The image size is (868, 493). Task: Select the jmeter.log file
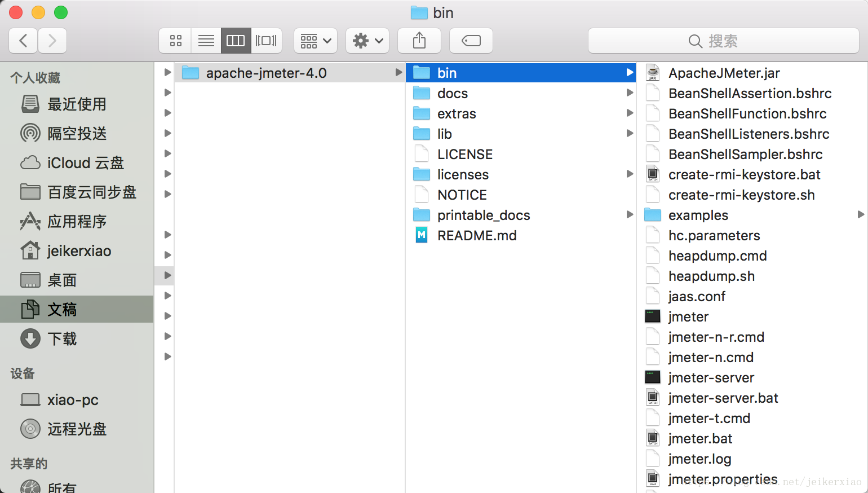(x=752, y=459)
